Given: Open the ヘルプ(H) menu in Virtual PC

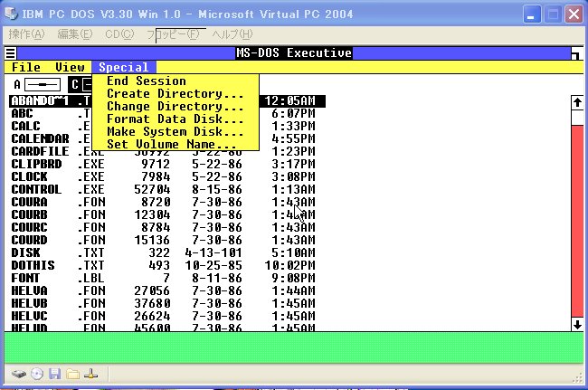Looking at the screenshot, I should 232,34.
